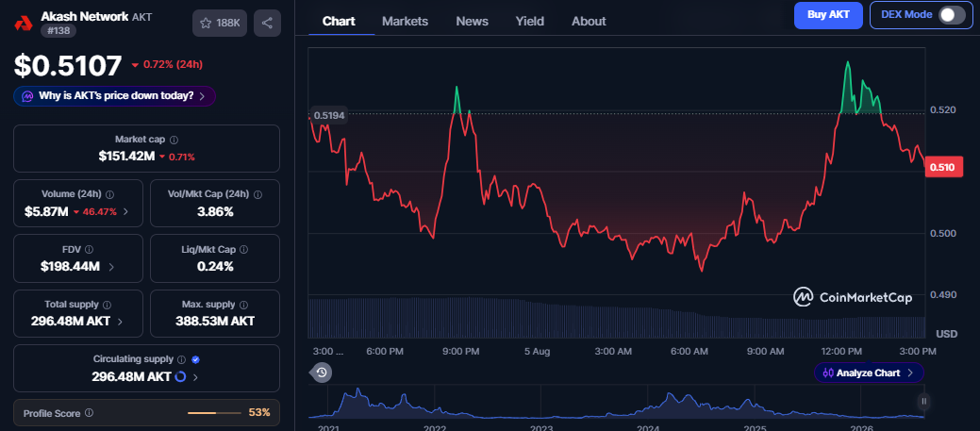Switch to the Chart tab
Viewport: 980px width, 431px height.
click(339, 22)
